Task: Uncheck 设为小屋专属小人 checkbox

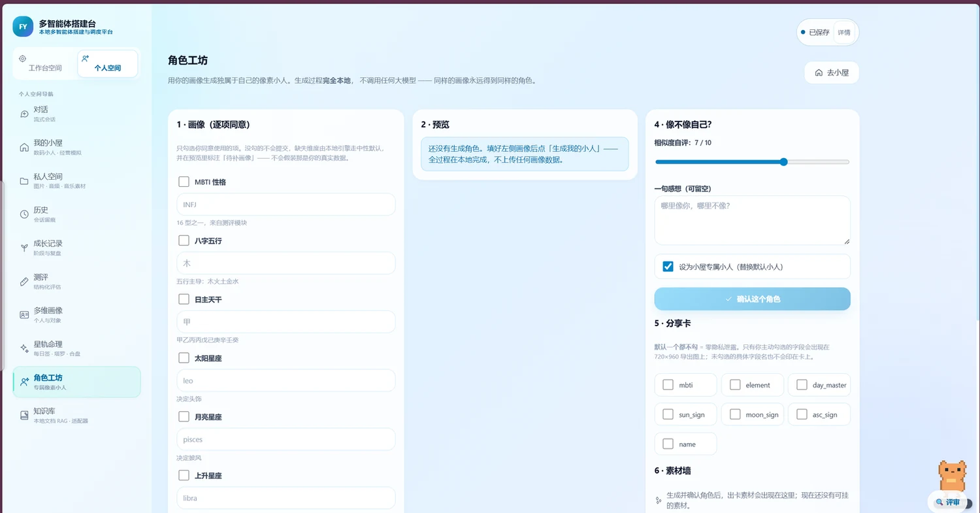Action: click(668, 267)
